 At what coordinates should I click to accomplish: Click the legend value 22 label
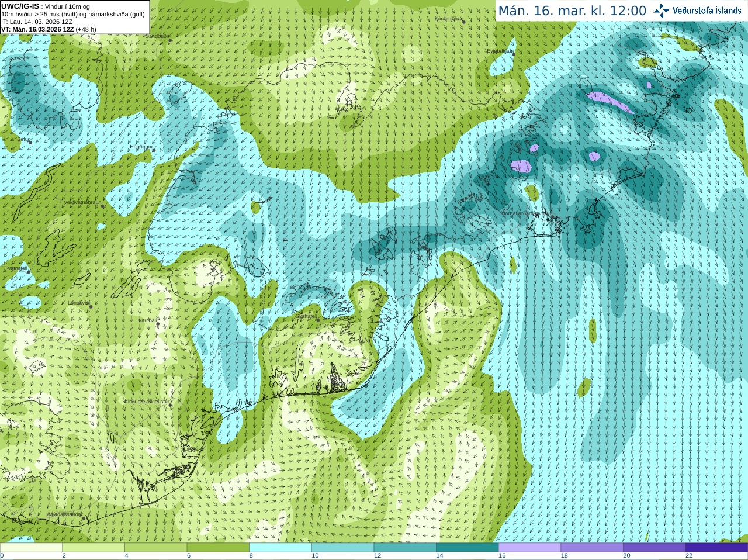tap(689, 556)
